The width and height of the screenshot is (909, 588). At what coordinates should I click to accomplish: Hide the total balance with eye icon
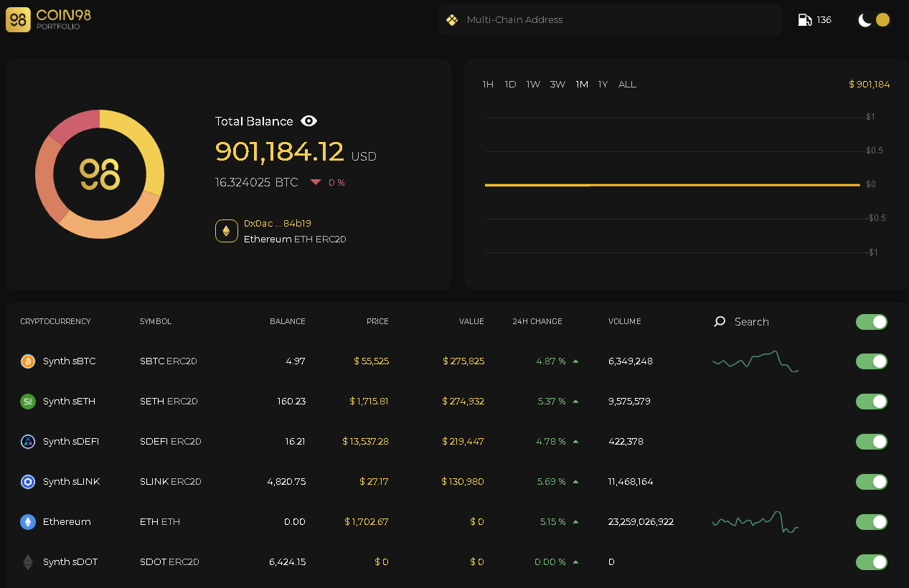[309, 121]
